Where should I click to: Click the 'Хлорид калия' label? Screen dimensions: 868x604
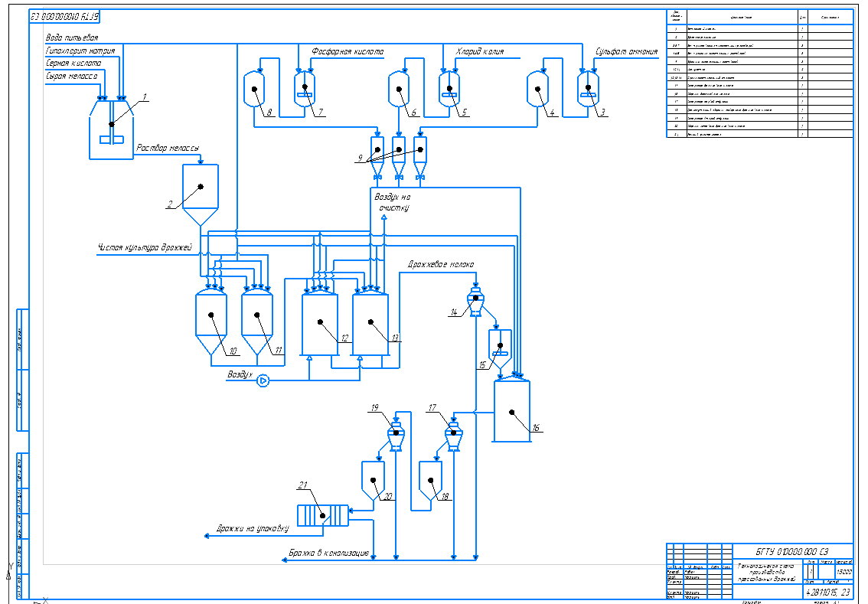tap(480, 51)
